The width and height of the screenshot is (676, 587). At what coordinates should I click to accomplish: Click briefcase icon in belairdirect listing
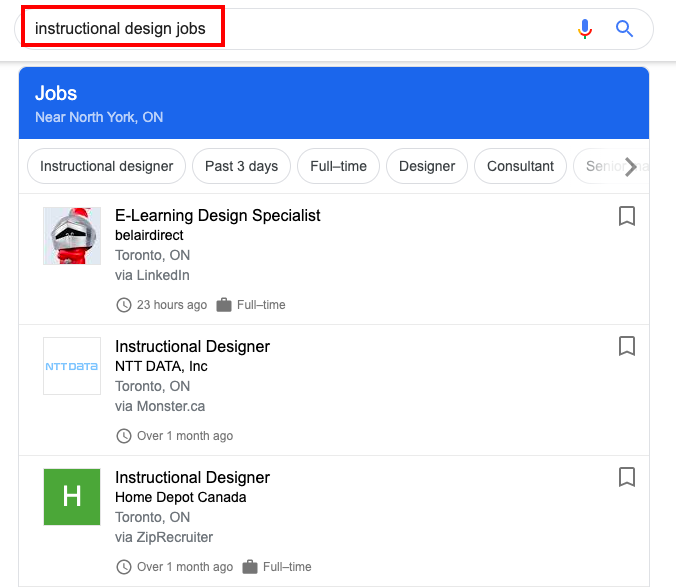(x=224, y=305)
